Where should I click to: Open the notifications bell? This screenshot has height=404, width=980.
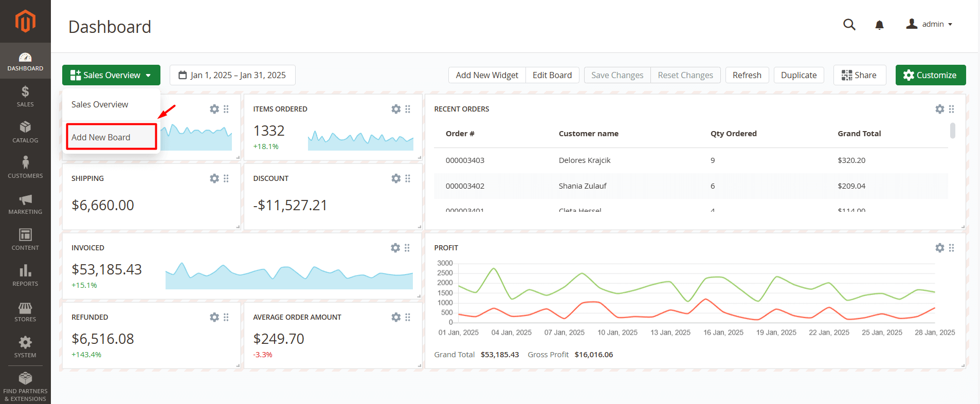pyautogui.click(x=879, y=25)
